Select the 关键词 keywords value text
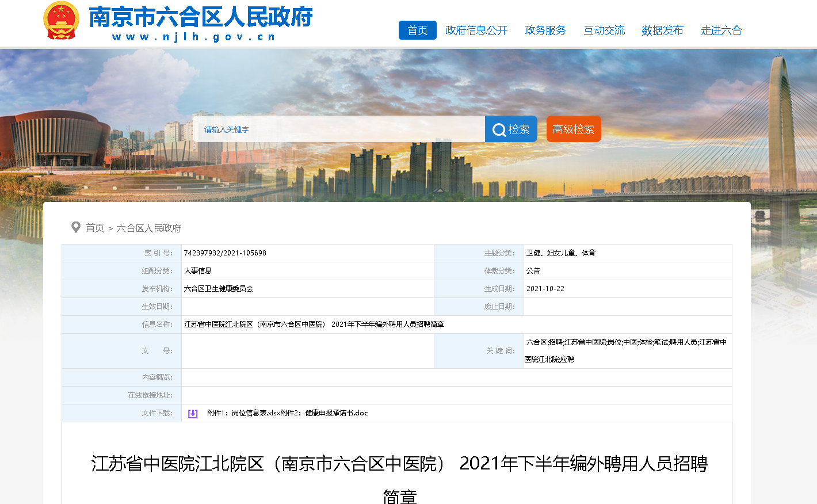 pyautogui.click(x=626, y=351)
